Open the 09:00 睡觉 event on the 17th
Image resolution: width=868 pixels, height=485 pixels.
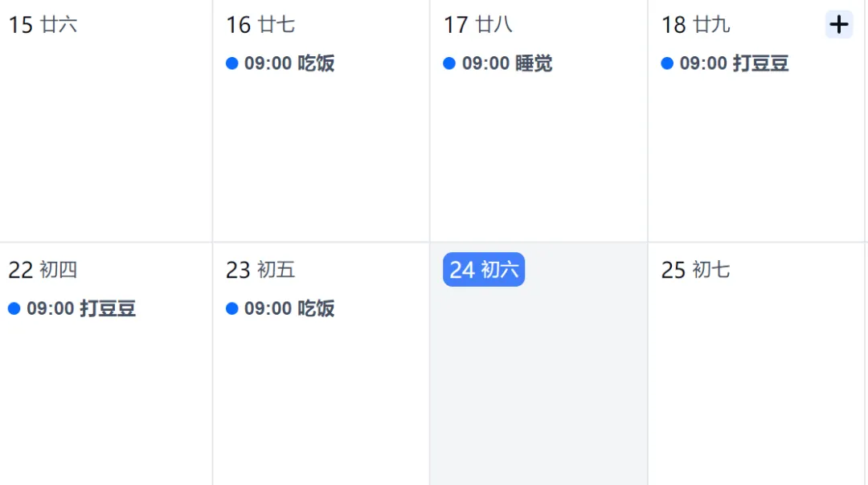(x=497, y=63)
